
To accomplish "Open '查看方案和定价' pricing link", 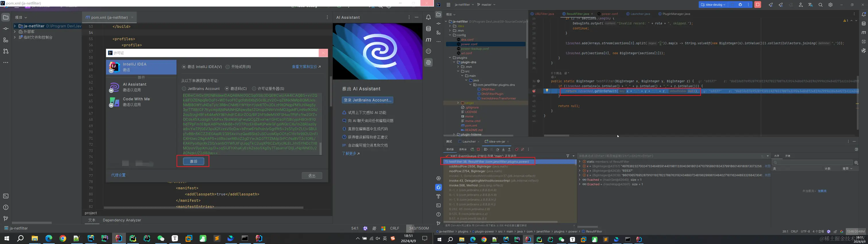I will (306, 67).
